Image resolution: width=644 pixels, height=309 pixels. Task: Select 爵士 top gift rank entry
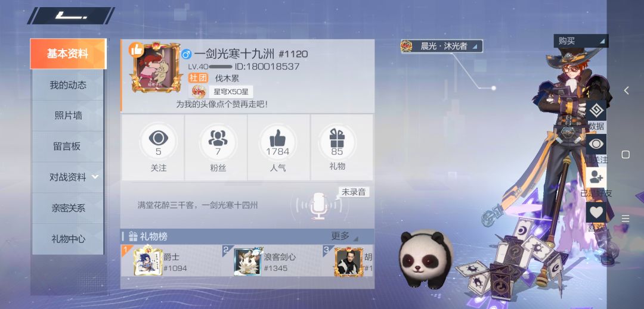171,261
